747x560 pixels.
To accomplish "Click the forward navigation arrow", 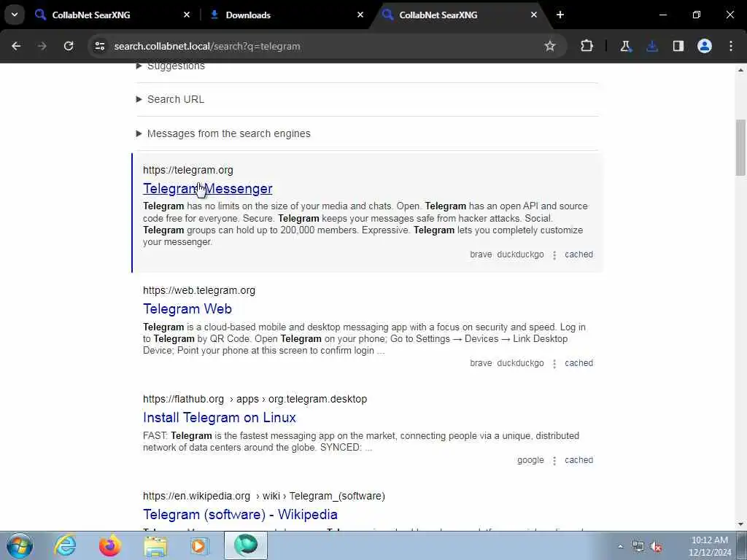I will (42, 46).
